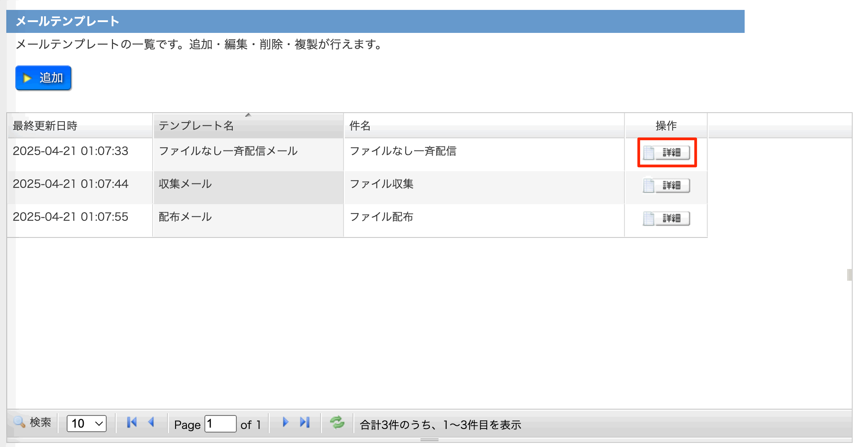The width and height of the screenshot is (868, 447).
Task: Select the ファイル配布 subject cell
Action: [x=381, y=217]
